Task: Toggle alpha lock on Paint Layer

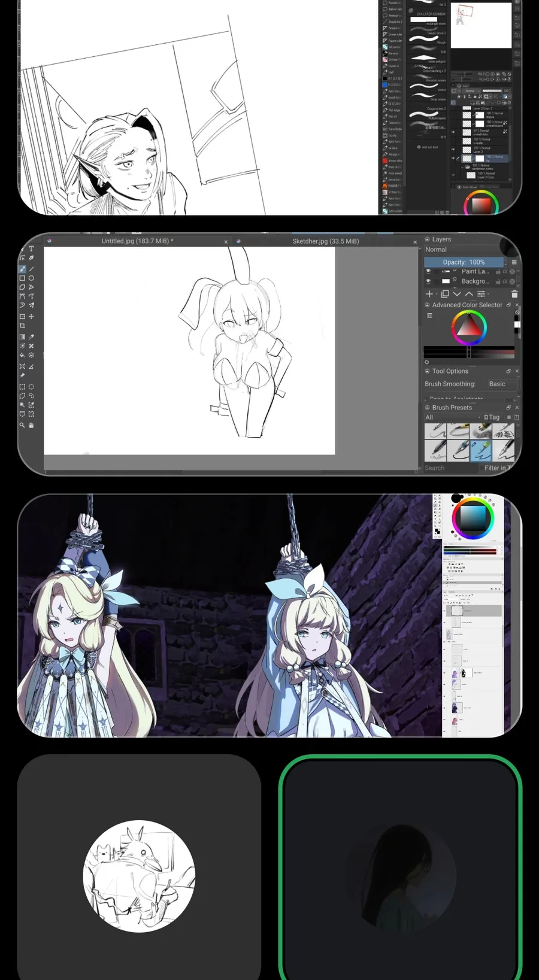Action: 505,271
